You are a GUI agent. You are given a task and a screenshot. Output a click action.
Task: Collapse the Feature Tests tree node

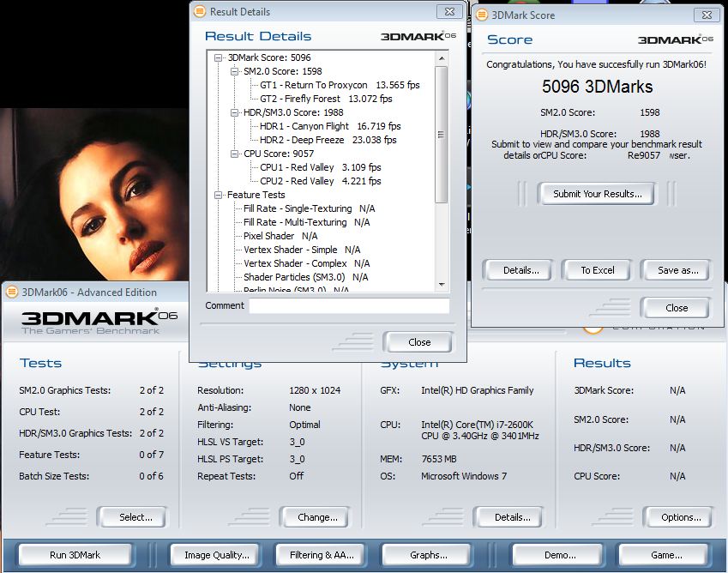219,195
